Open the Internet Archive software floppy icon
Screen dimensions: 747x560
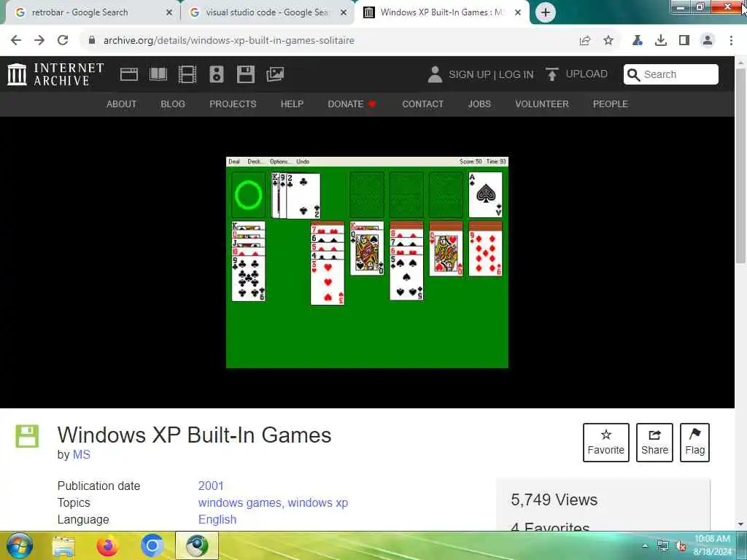coord(246,74)
